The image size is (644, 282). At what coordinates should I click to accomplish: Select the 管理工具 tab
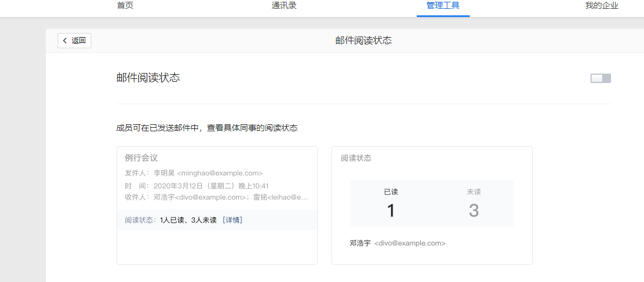(443, 6)
